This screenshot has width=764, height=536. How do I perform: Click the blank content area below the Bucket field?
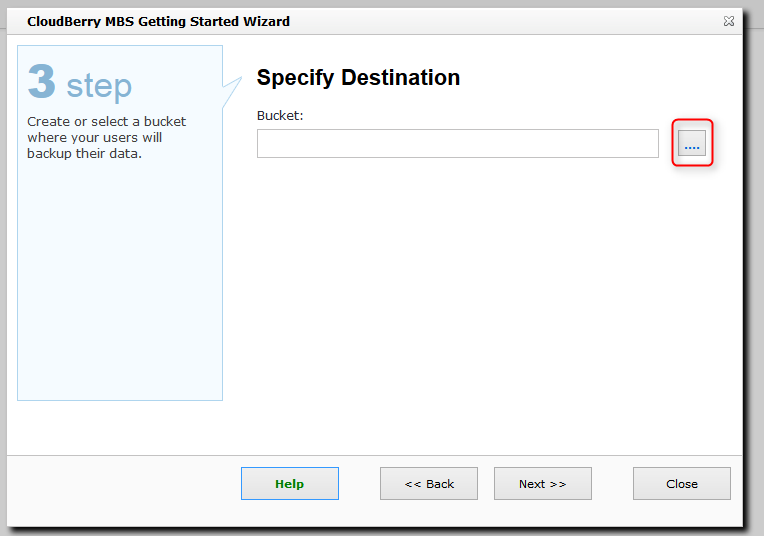tap(480, 300)
